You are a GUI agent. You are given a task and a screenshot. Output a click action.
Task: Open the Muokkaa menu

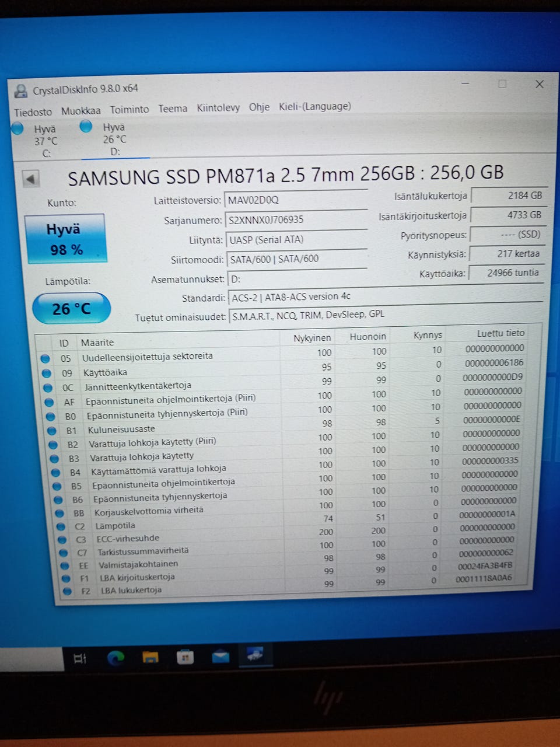81,111
